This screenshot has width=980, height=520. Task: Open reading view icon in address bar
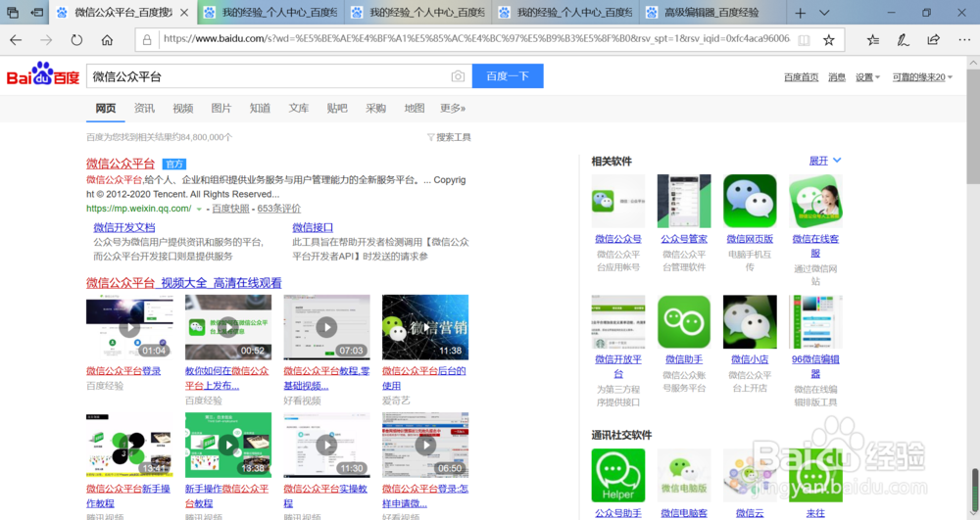804,40
